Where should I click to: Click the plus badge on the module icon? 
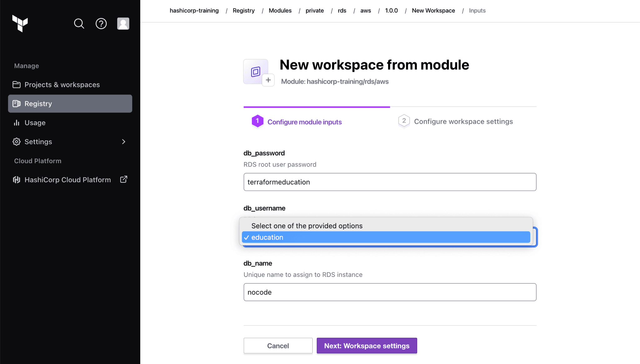click(268, 80)
